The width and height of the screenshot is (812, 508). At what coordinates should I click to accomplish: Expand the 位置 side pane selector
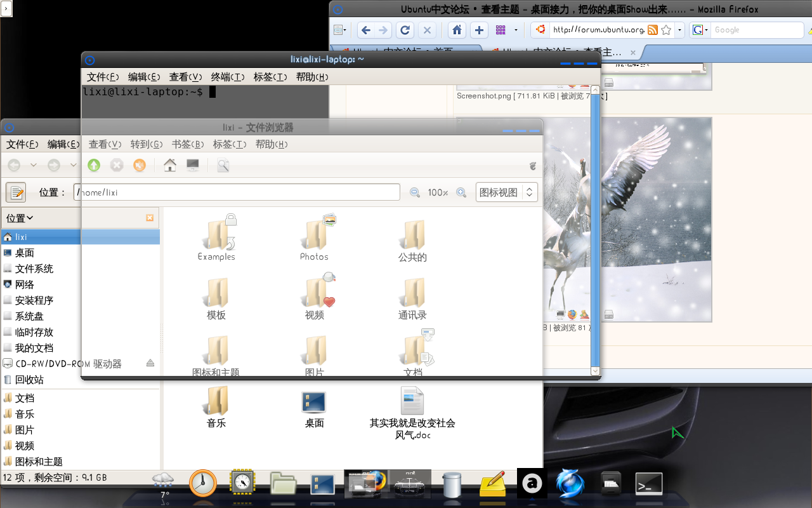click(x=20, y=218)
